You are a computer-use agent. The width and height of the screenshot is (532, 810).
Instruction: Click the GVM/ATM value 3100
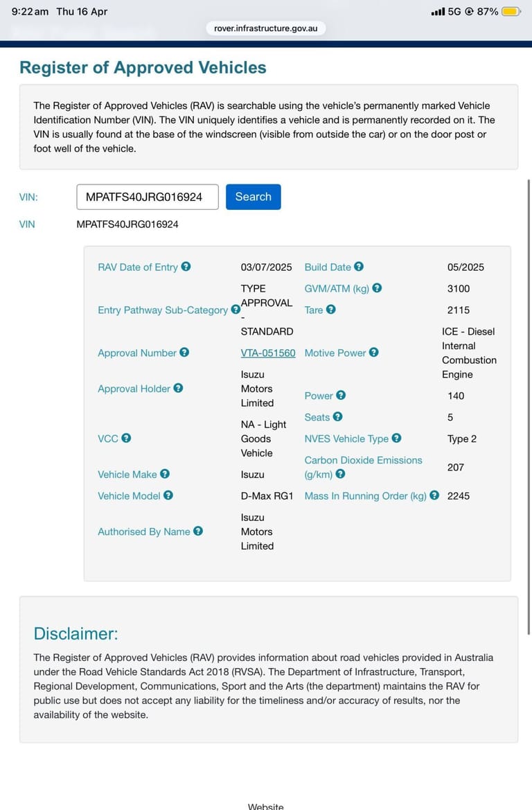point(459,288)
